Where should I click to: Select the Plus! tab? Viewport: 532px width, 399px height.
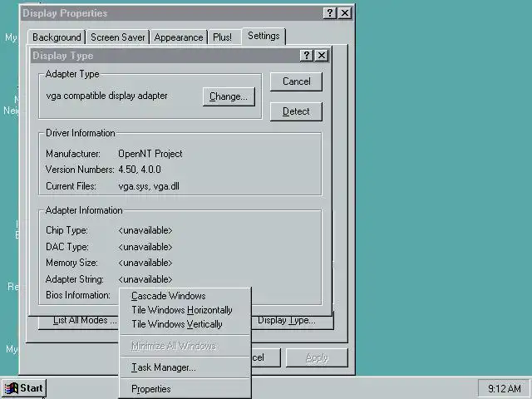point(222,37)
